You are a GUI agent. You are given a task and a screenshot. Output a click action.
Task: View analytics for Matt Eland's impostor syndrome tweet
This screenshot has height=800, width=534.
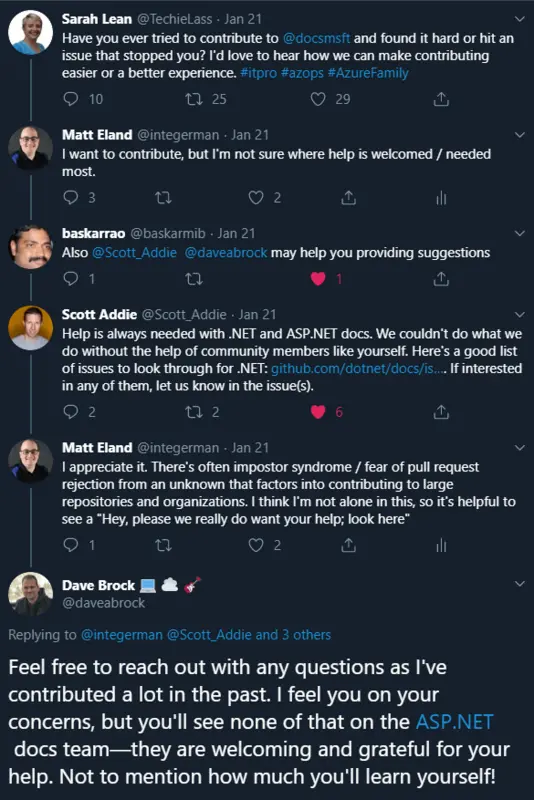point(441,546)
